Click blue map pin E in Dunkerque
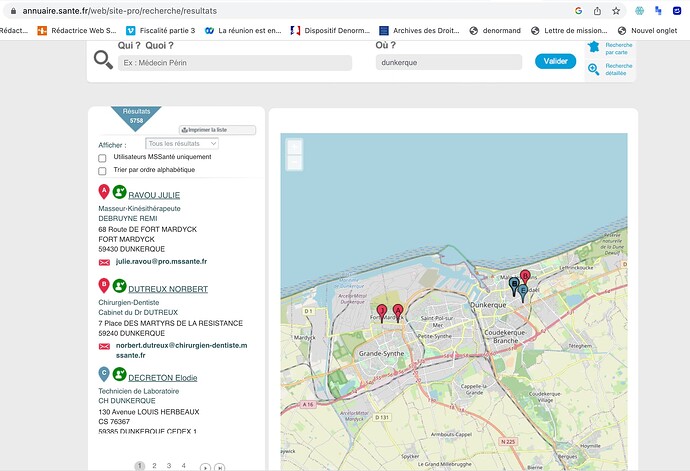This screenshot has width=690, height=471. point(523,292)
